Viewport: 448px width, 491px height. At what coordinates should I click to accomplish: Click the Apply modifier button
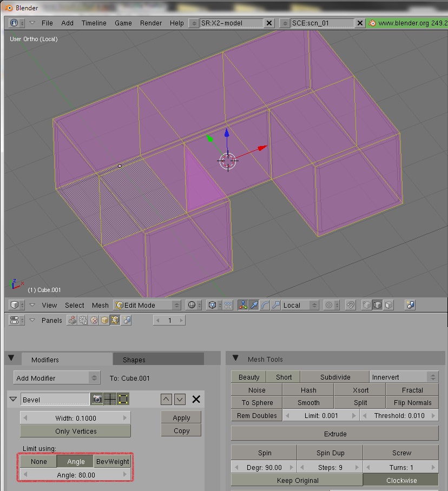pos(181,417)
